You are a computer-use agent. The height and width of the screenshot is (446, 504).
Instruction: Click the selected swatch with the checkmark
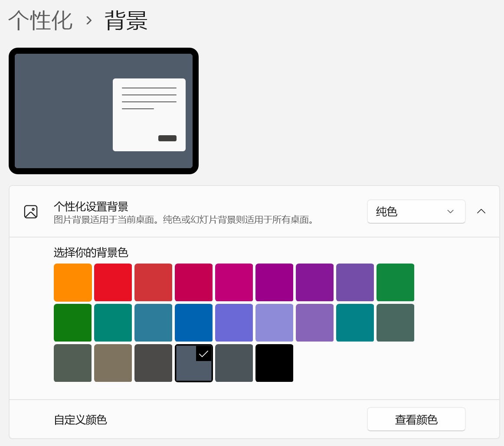coord(194,363)
